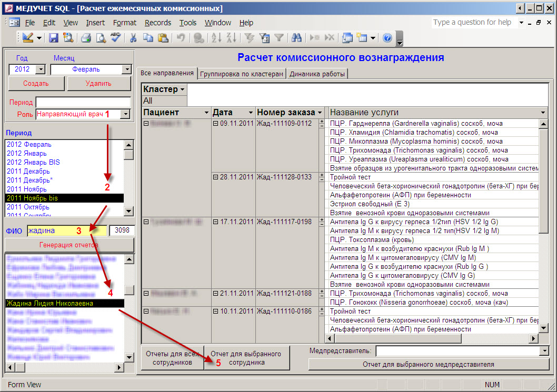Open the Медпредставитель combo box

pos(544,351)
